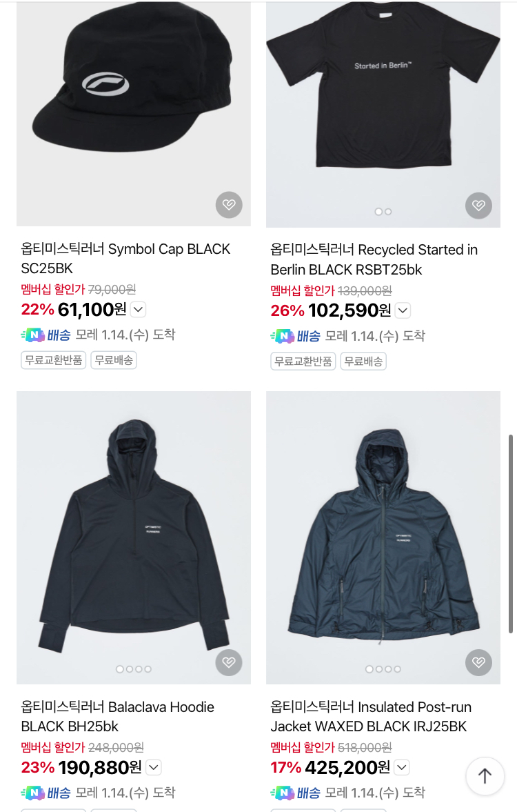517x812 pixels.
Task: Click N 배송 icon under Recycled Berlin tee
Action: pos(296,337)
